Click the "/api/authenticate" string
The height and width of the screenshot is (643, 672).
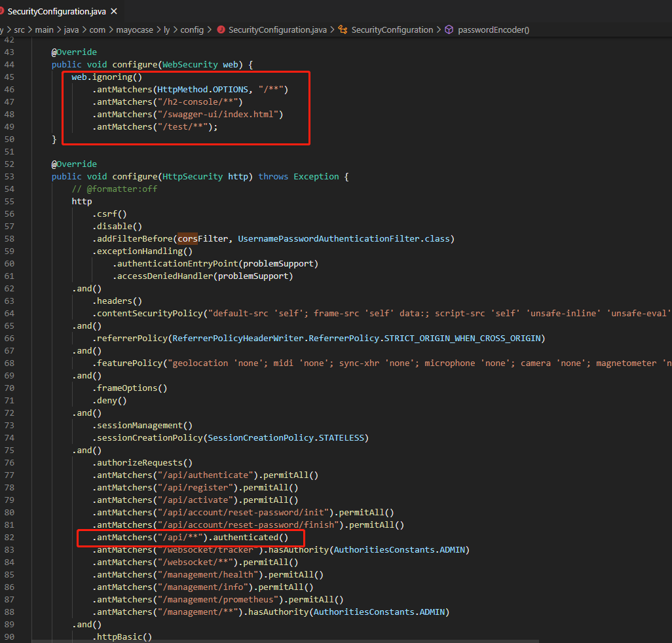pos(205,475)
